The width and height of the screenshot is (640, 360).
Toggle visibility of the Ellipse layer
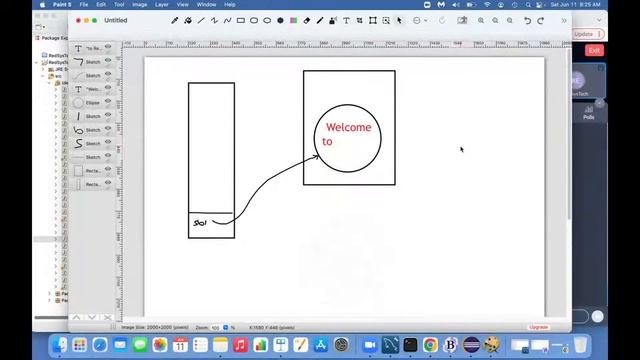point(108,101)
